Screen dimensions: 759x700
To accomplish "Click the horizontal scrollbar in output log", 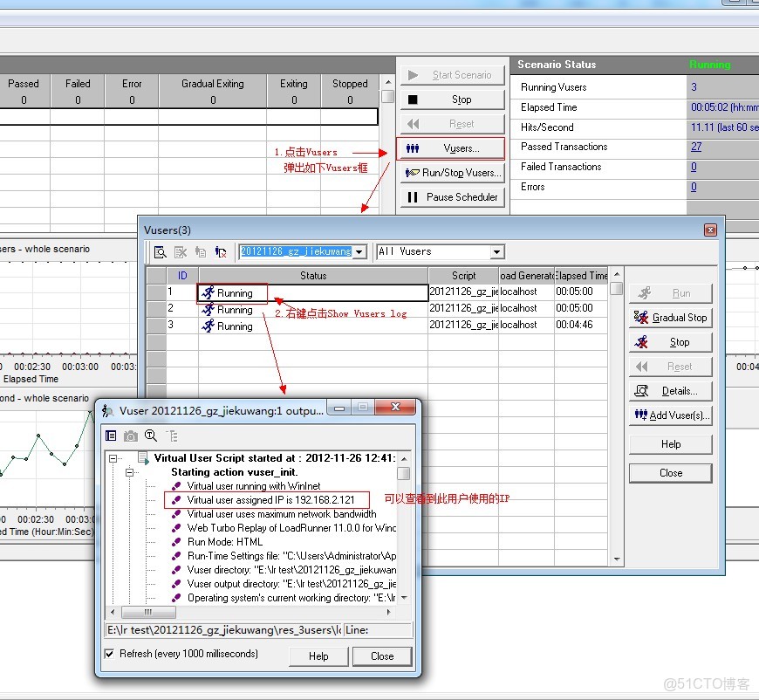I will click(148, 613).
